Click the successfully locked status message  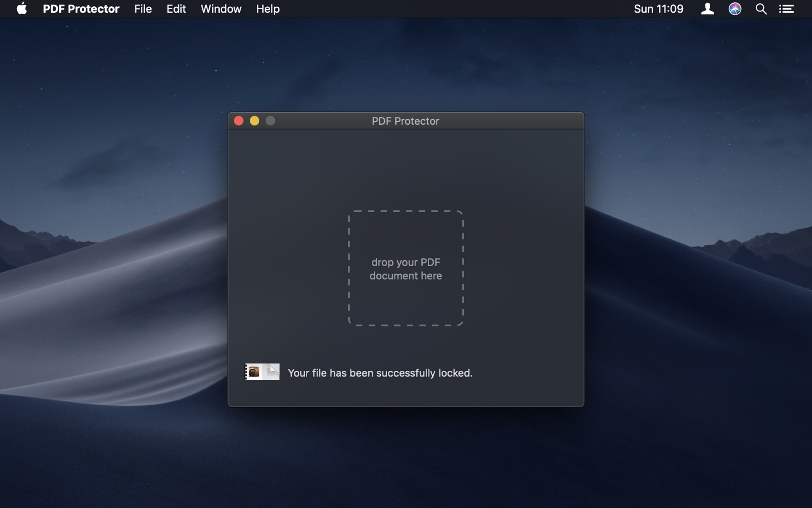[380, 373]
